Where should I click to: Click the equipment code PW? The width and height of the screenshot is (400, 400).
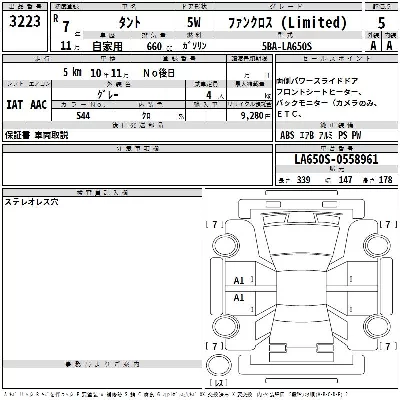click(x=356, y=135)
